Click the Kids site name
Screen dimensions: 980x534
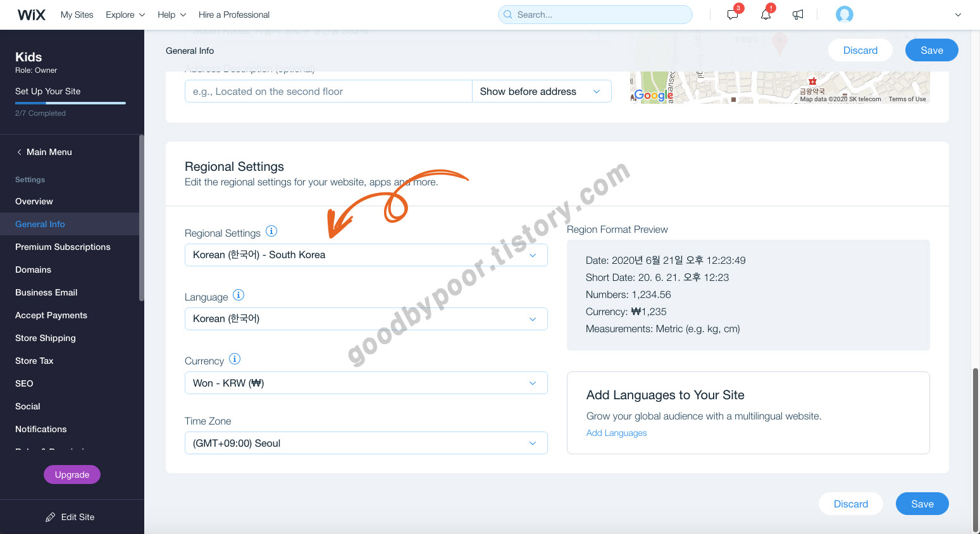coord(28,57)
